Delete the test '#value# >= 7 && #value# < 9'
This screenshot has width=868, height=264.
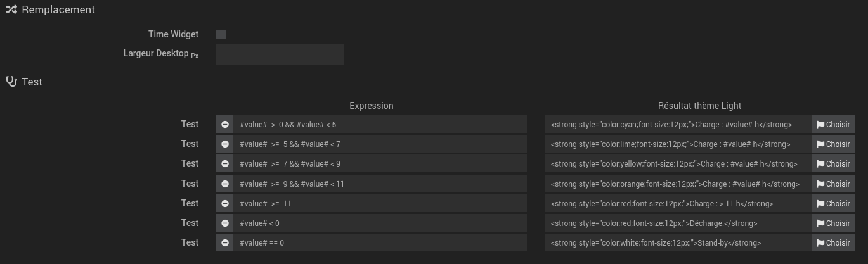coord(225,163)
